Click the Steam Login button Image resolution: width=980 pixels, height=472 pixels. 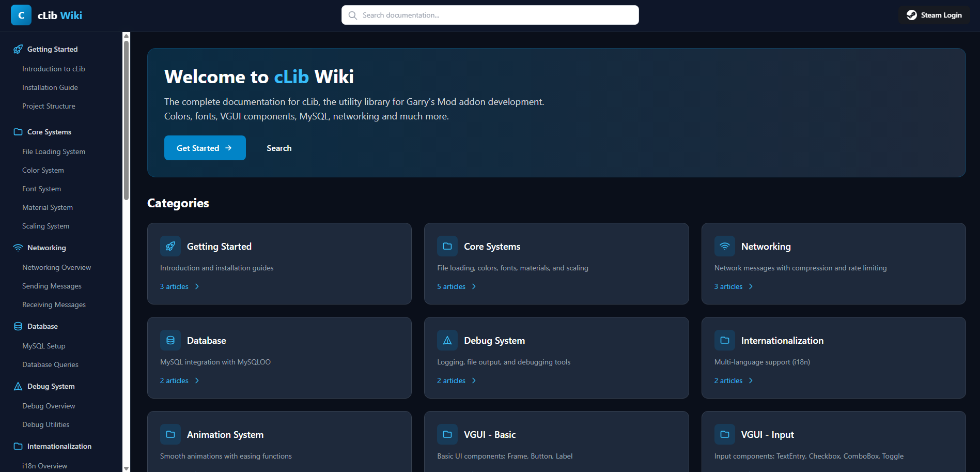tap(934, 15)
